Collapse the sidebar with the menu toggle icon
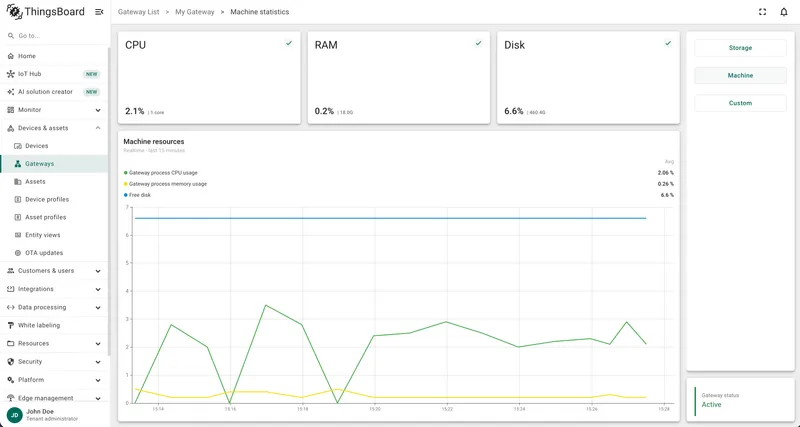The image size is (800, 427). coord(99,12)
